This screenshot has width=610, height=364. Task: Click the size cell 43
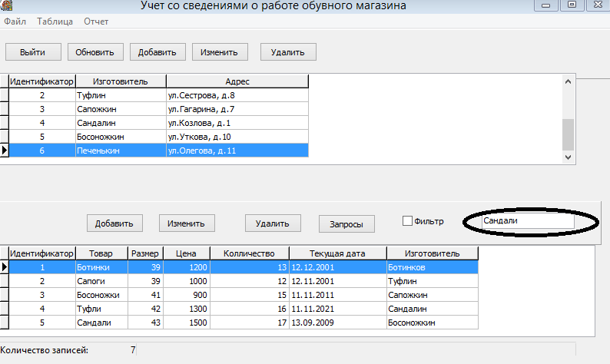pyautogui.click(x=145, y=323)
